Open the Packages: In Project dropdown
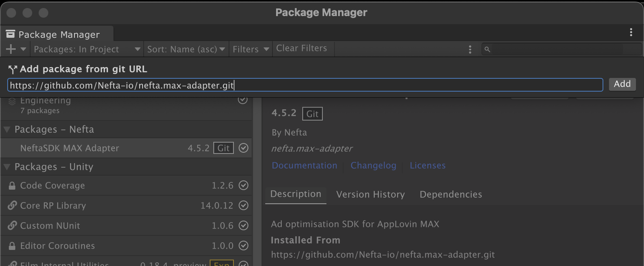Screen dimensions: 644x266 (x=87, y=49)
